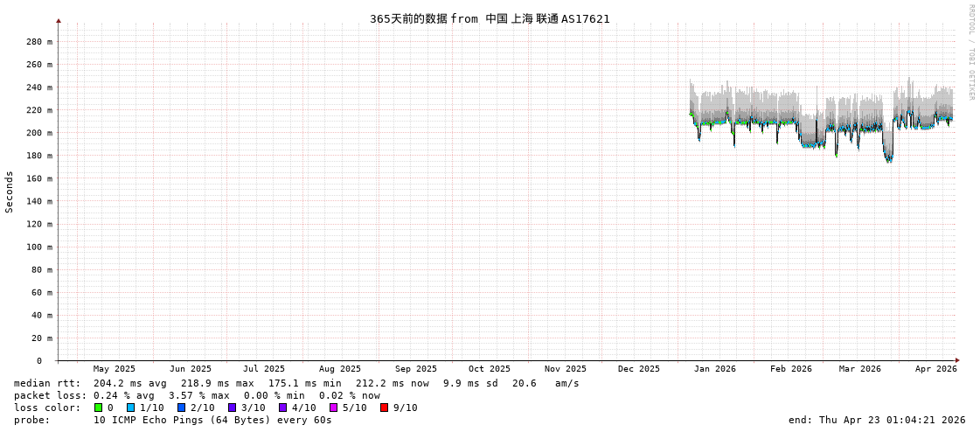Click the RRDTOOL / TOBI OETIKER watermark

click(x=970, y=52)
